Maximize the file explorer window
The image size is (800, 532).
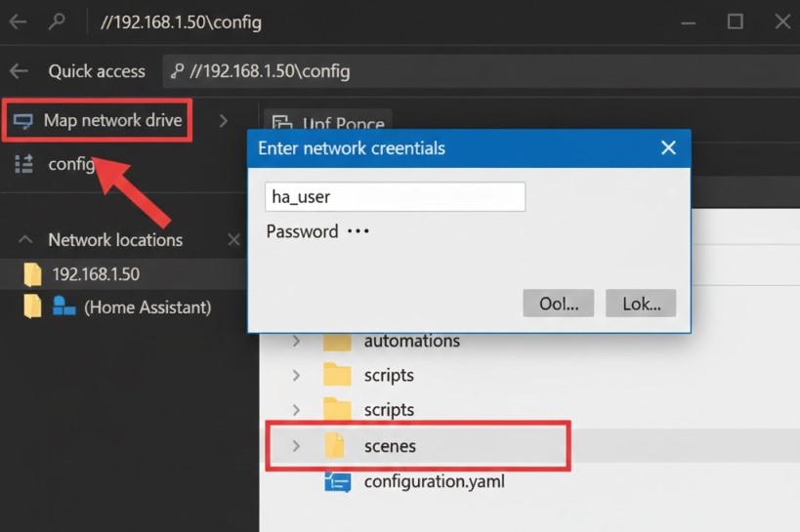735,21
